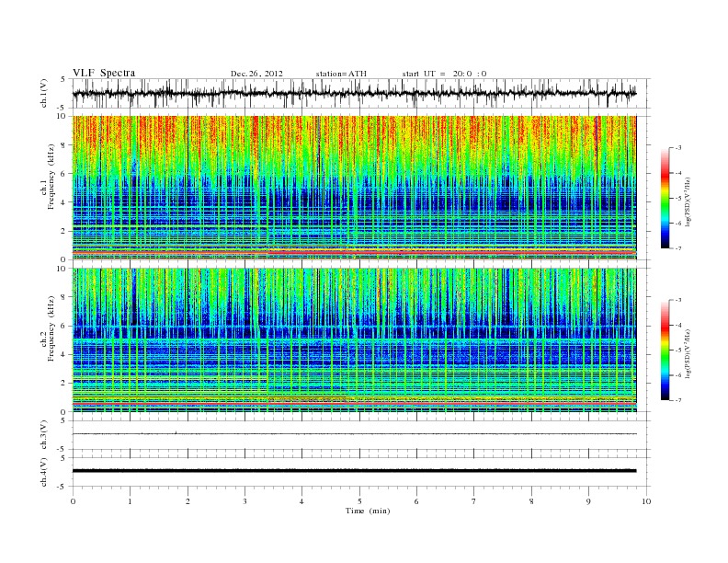Select the ch.1 color bar log(PSD) label
This screenshot has width=728, height=563.
[688, 202]
